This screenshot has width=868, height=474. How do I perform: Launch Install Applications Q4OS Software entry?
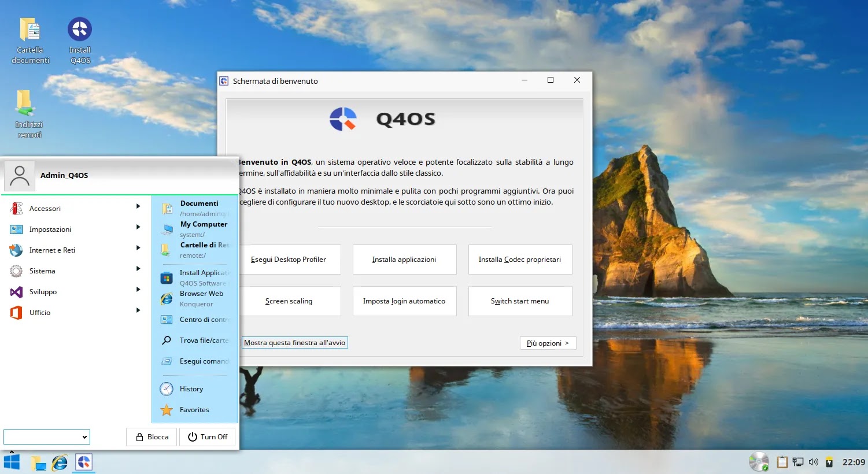(195, 278)
